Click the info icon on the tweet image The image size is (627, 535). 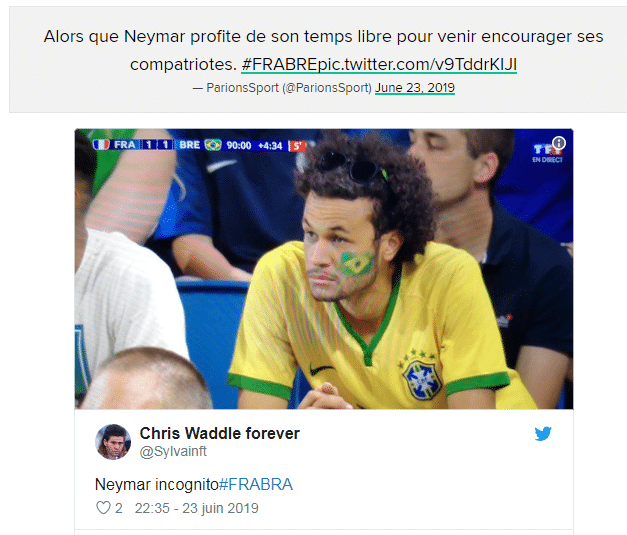point(559,143)
